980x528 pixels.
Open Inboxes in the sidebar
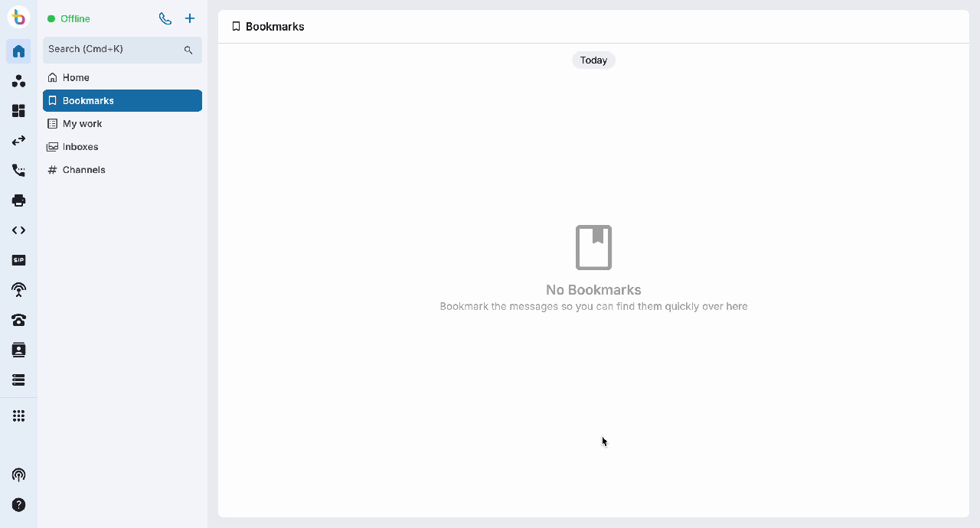point(80,146)
